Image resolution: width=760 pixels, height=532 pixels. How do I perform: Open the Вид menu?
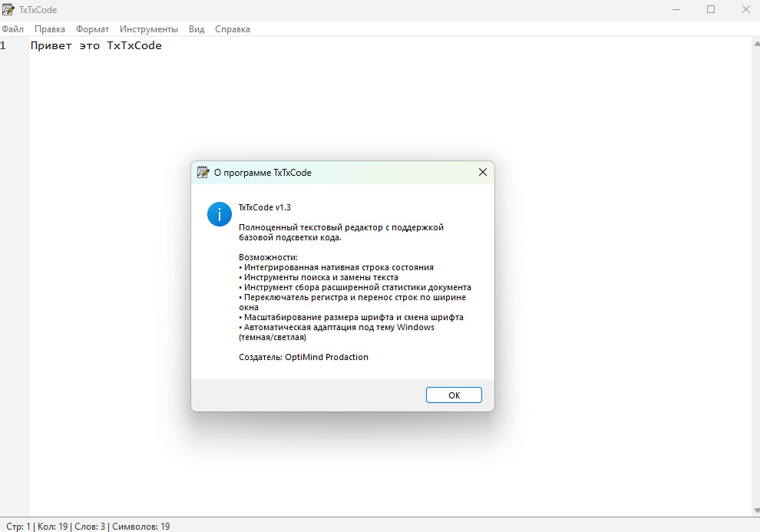[x=197, y=29]
